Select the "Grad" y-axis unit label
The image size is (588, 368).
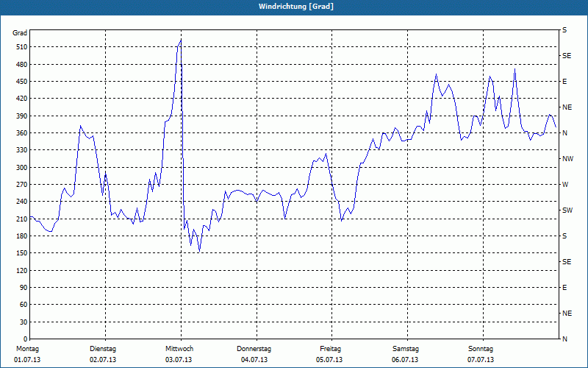(x=20, y=33)
